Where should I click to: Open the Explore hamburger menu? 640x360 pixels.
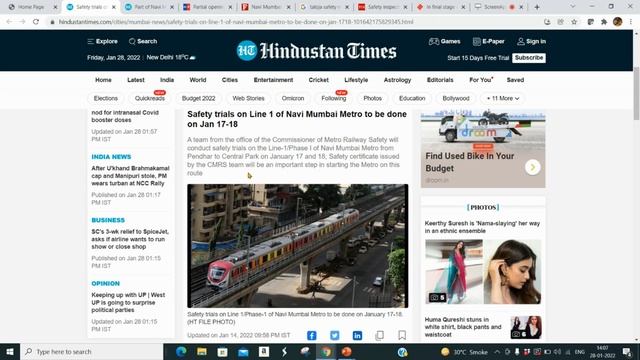click(102, 41)
